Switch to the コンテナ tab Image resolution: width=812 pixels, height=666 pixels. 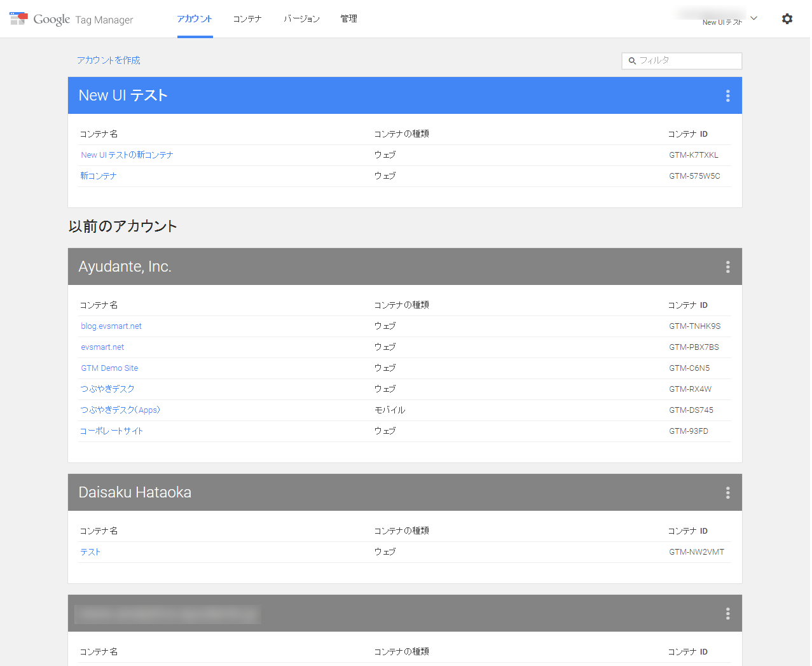247,19
